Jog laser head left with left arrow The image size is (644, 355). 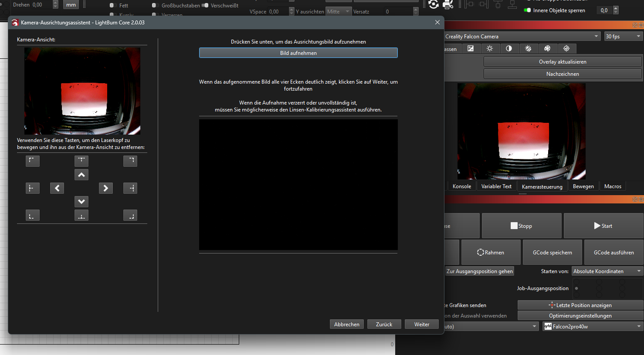57,188
